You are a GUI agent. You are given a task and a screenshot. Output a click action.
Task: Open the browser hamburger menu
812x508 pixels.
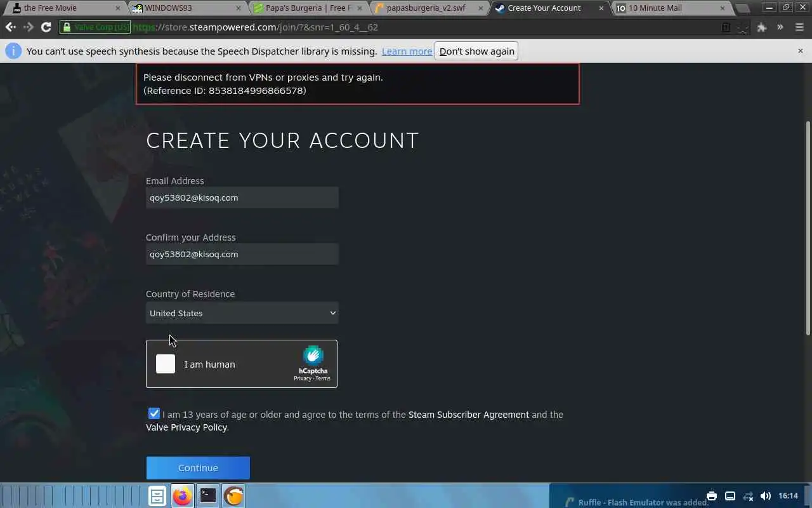[x=799, y=27]
